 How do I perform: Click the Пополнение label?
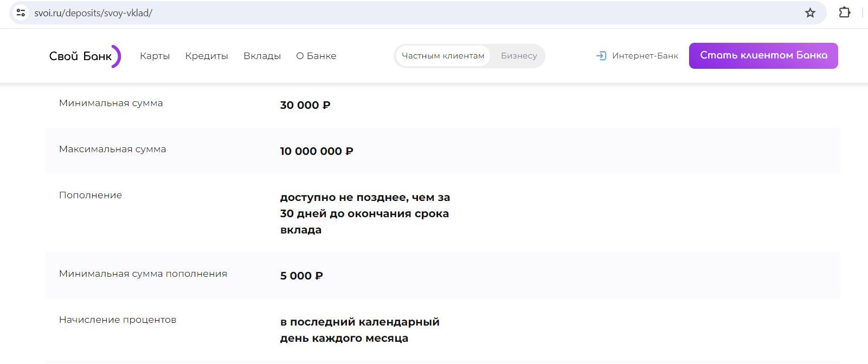(91, 195)
